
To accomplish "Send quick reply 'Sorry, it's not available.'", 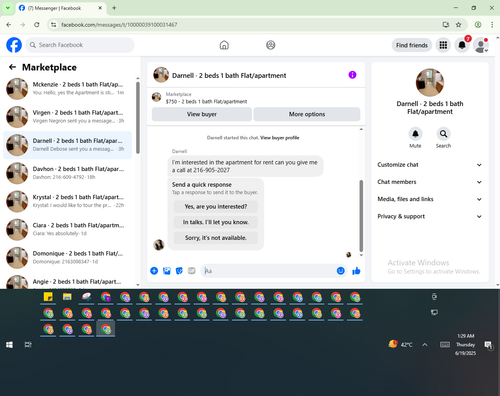I will (216, 238).
